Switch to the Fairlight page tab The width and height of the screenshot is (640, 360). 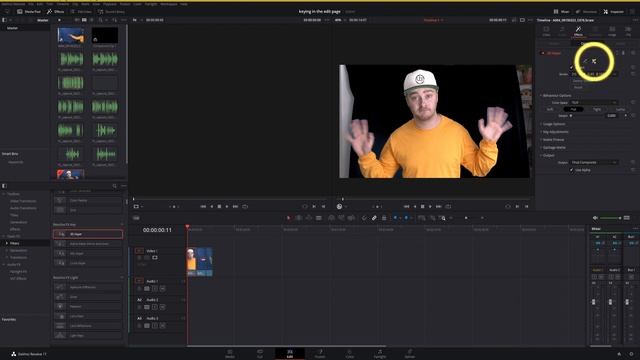pyautogui.click(x=380, y=353)
